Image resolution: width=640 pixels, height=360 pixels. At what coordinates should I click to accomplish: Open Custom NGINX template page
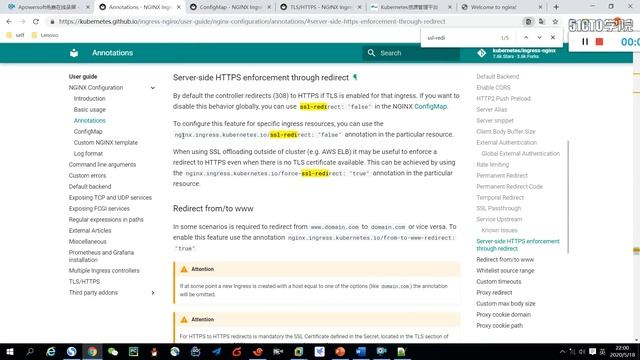[106, 143]
